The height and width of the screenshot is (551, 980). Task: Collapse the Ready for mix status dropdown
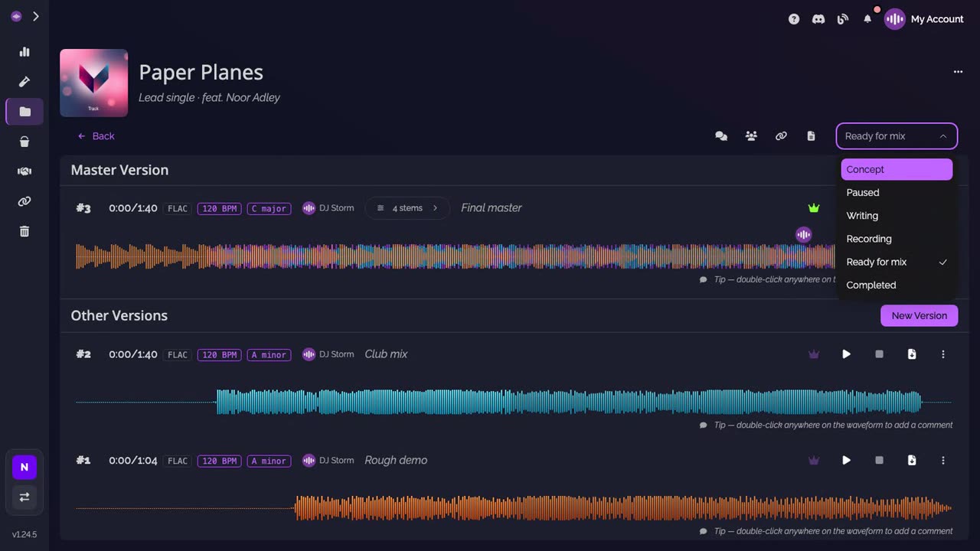click(897, 136)
